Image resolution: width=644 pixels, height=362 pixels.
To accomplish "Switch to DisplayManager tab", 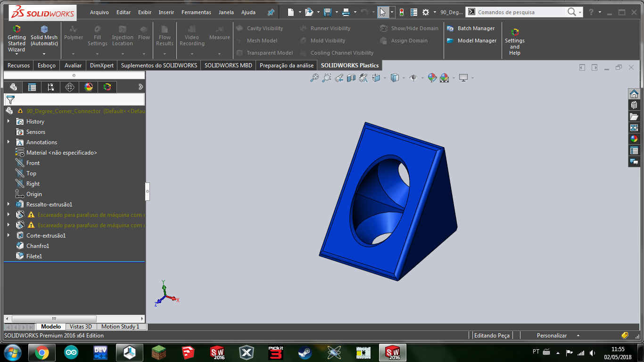I will (x=89, y=87).
